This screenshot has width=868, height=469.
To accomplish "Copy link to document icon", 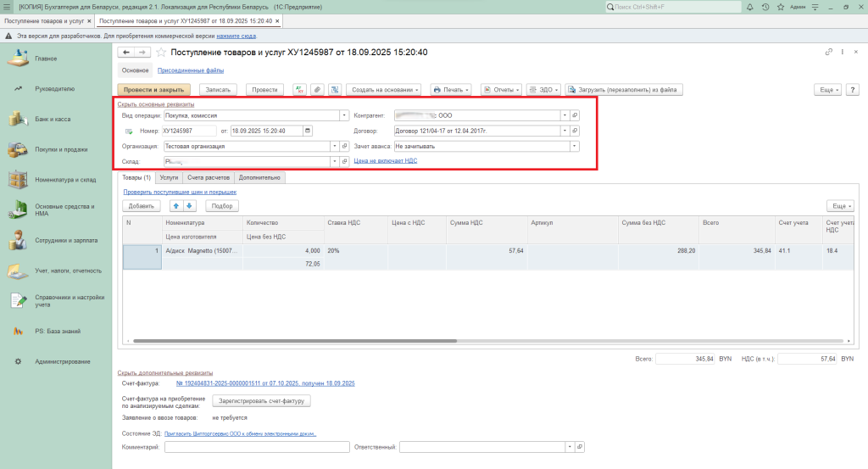I will (828, 53).
